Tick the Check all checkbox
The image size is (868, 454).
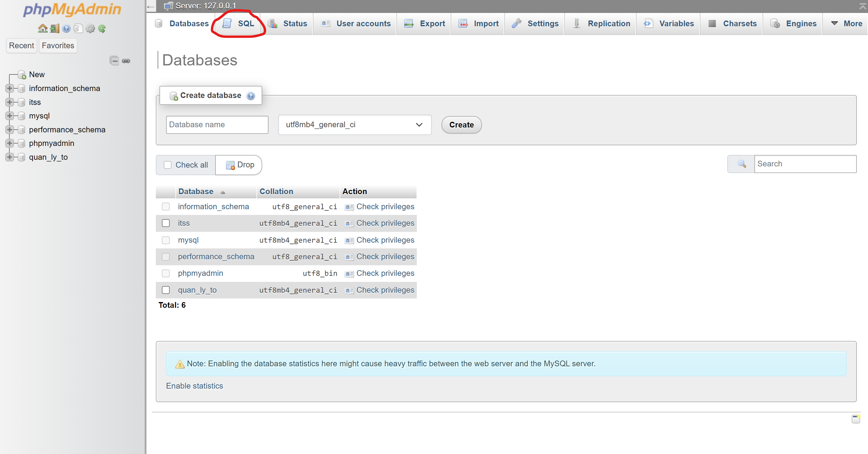[168, 165]
